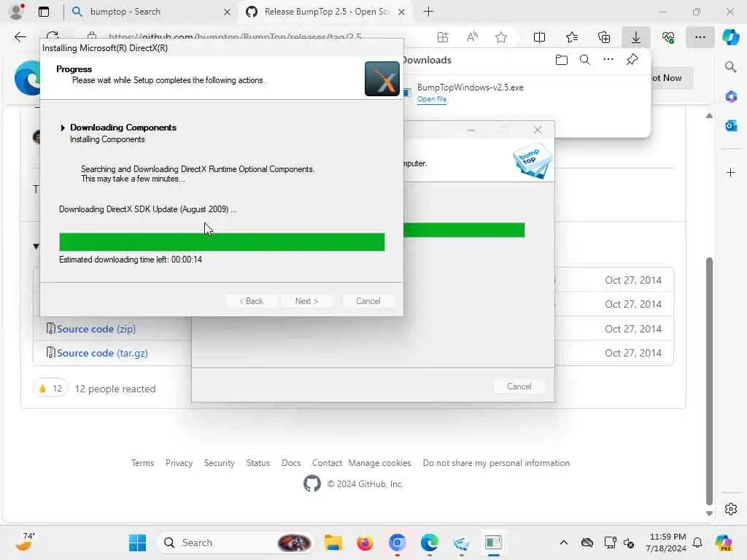Minimize the BumpTop installer window
Screen dimensions: 747x560
click(471, 130)
